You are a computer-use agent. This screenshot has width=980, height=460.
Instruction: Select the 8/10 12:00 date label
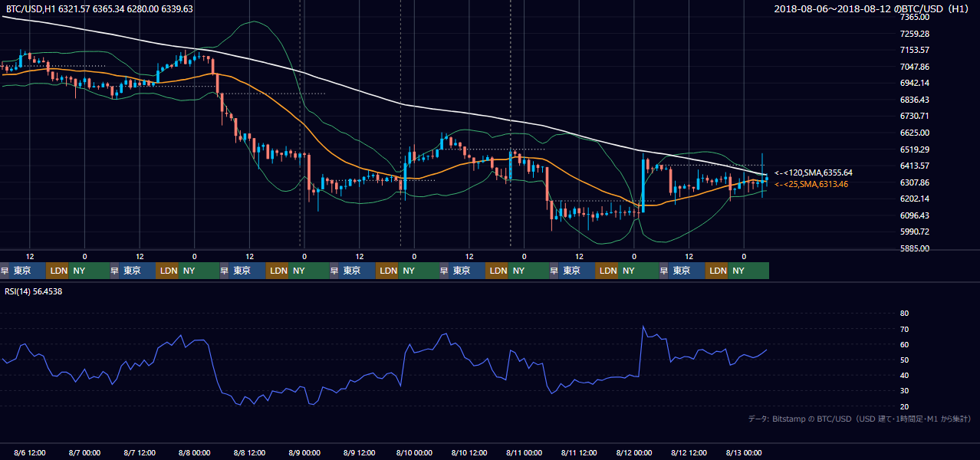click(x=469, y=452)
